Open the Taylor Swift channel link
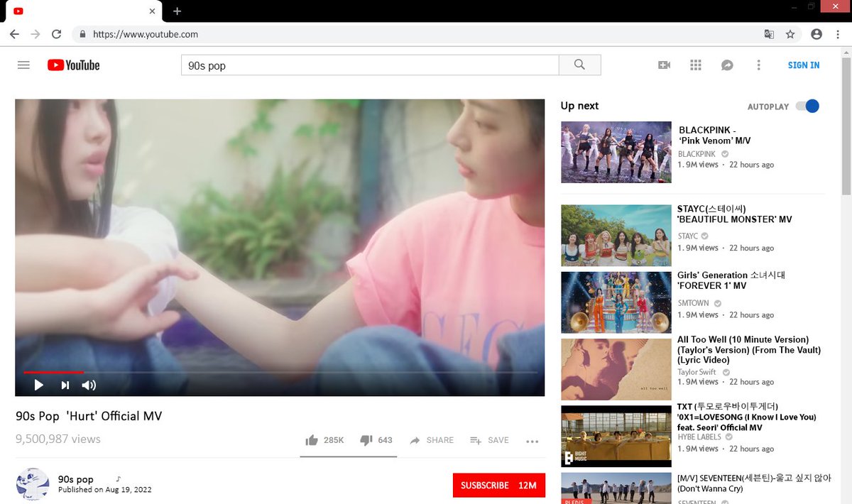The image size is (852, 504). (x=697, y=372)
